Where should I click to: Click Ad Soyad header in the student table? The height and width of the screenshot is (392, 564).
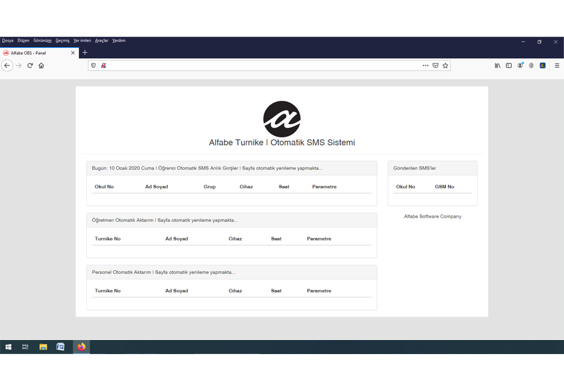pyautogui.click(x=157, y=187)
